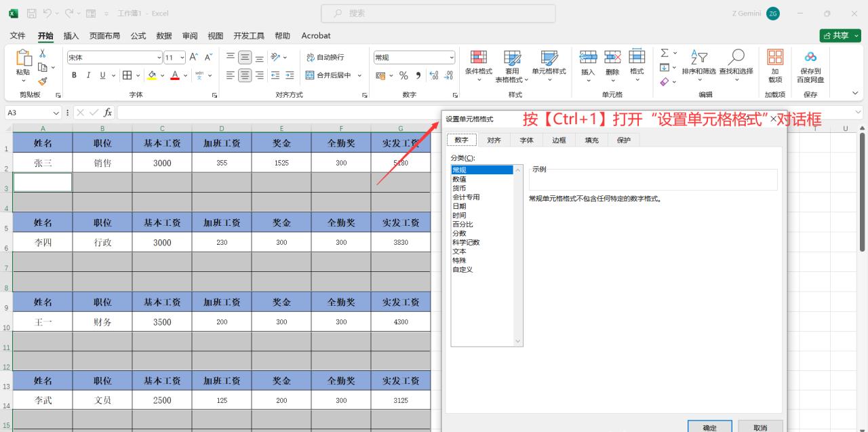Expand the Merge and Center dropdown arrow

click(x=359, y=75)
